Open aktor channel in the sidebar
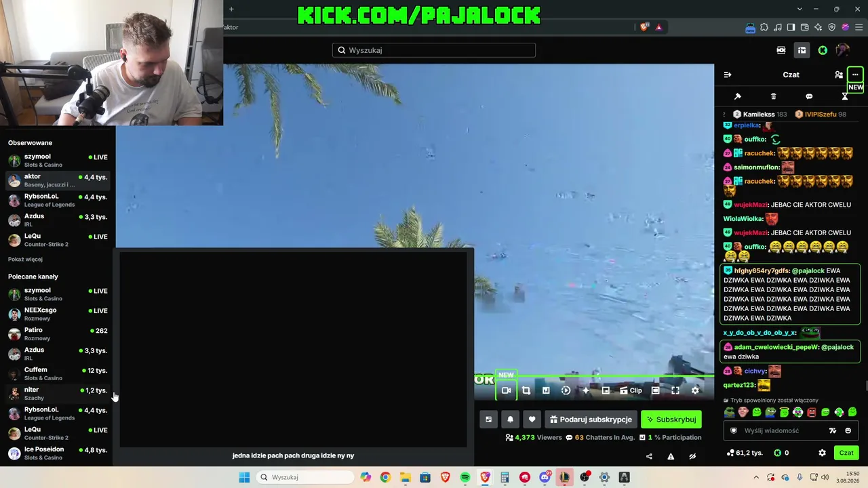Screen dimensions: 868x488 click(x=58, y=180)
